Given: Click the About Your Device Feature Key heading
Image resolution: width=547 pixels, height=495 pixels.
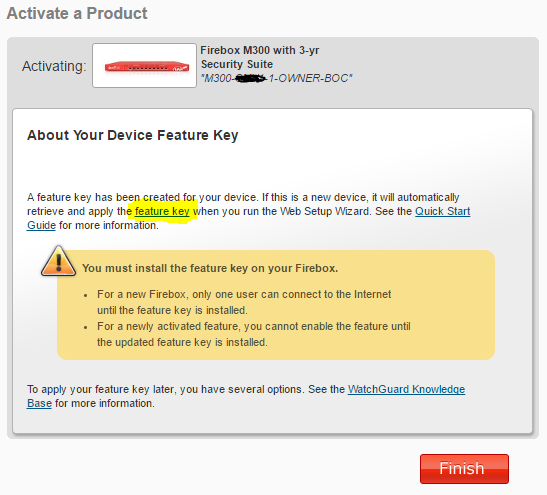Looking at the screenshot, I should pos(133,135).
